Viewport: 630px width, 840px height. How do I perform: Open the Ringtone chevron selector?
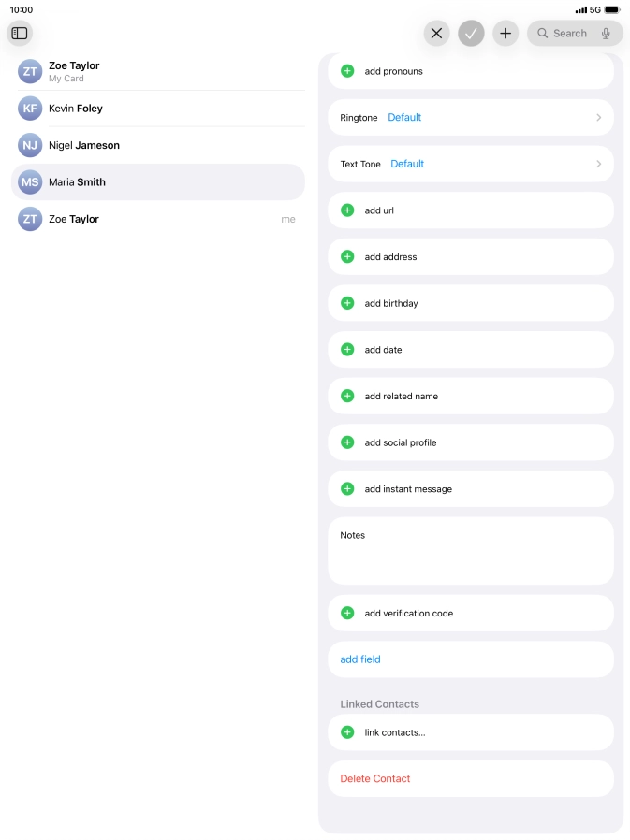pyautogui.click(x=598, y=118)
